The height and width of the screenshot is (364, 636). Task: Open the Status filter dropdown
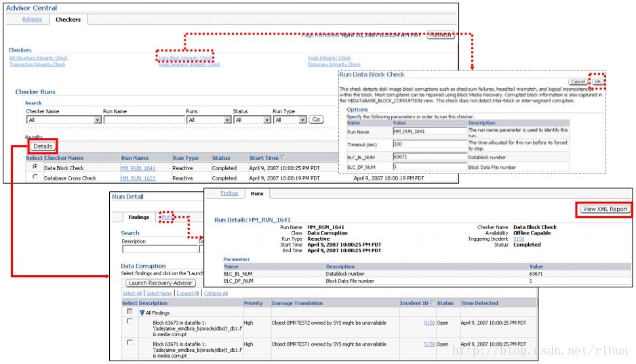[x=267, y=120]
